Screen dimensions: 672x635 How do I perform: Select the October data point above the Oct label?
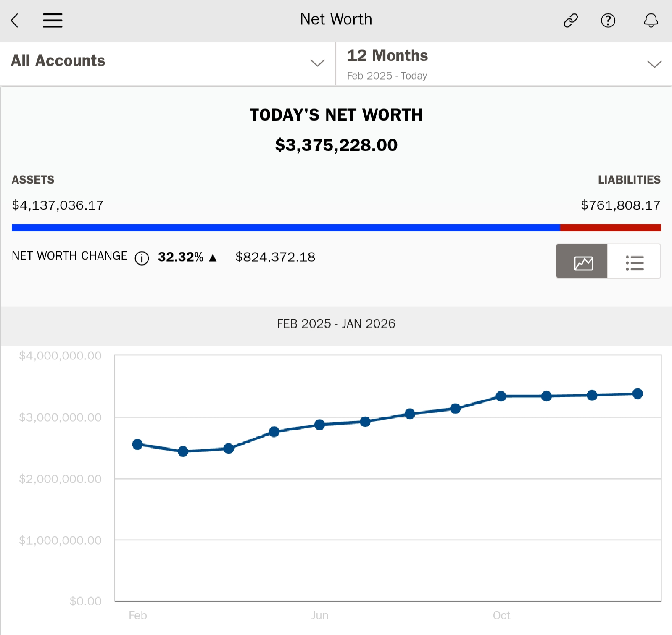tap(501, 396)
